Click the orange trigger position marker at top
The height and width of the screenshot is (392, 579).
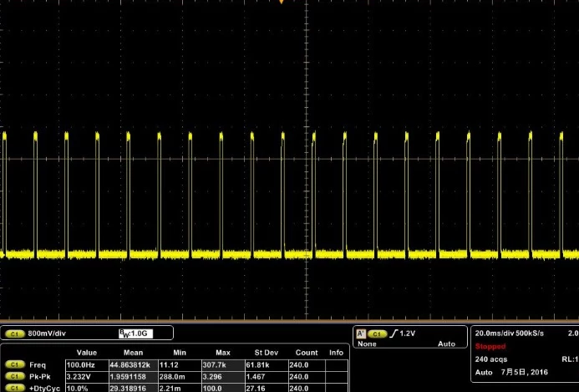[282, 2]
